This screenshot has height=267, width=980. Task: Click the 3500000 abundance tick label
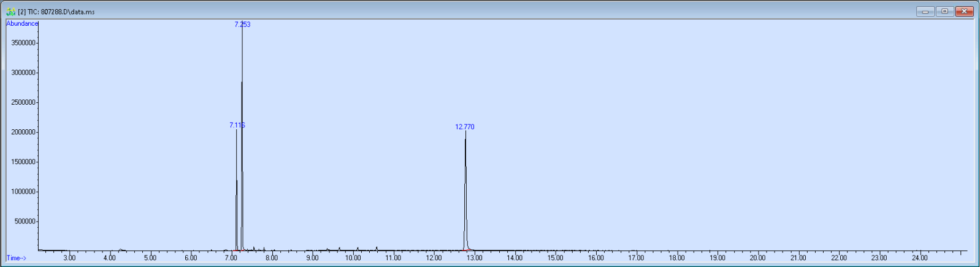tap(23, 43)
